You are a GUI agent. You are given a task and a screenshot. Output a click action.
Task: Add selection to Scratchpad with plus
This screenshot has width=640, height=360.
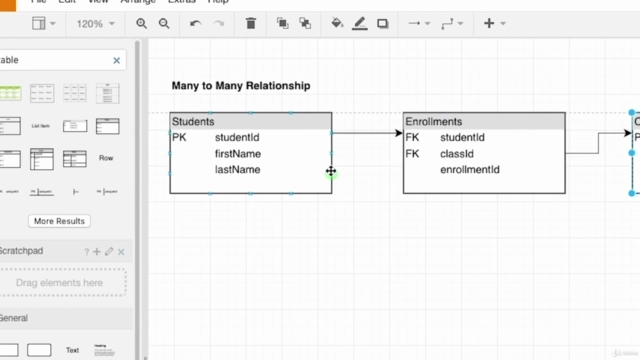coord(97,251)
